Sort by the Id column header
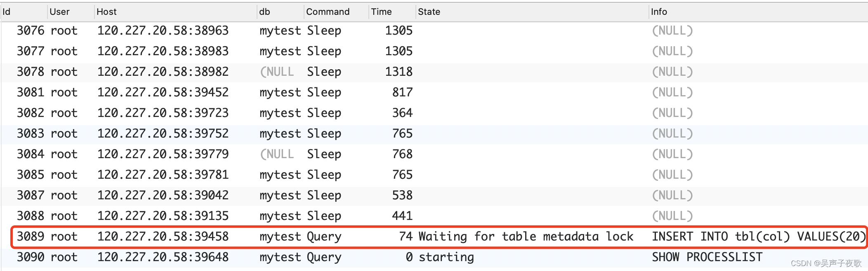This screenshot has height=271, width=868. [x=24, y=12]
